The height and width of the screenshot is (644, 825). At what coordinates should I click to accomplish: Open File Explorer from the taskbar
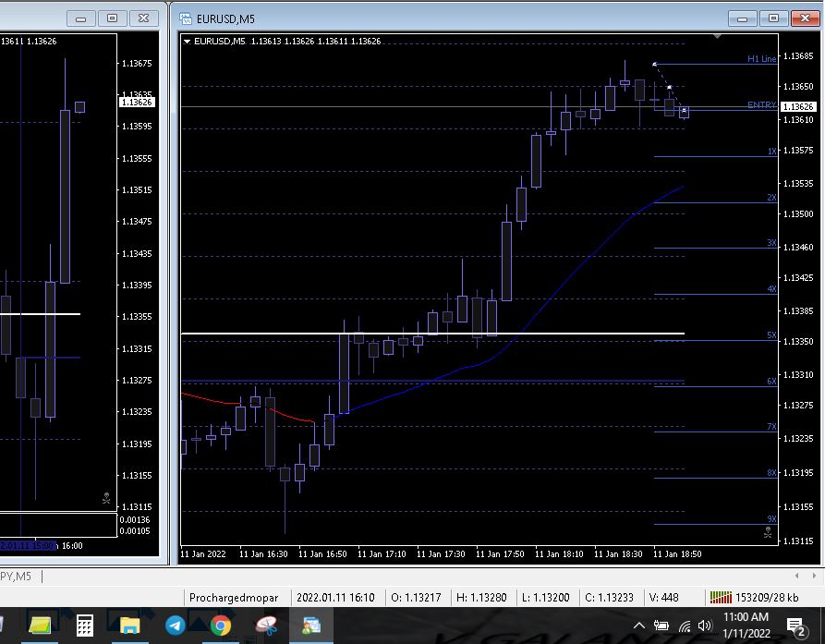(x=129, y=626)
